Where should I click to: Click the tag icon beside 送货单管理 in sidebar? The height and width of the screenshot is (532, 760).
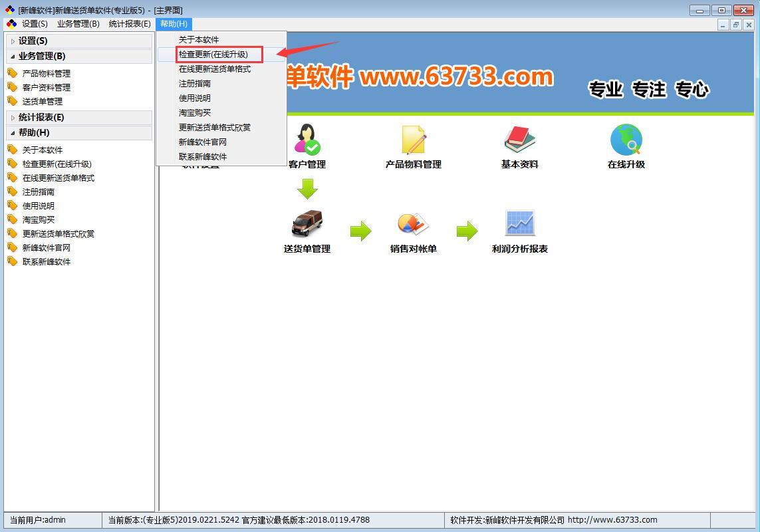coord(12,101)
